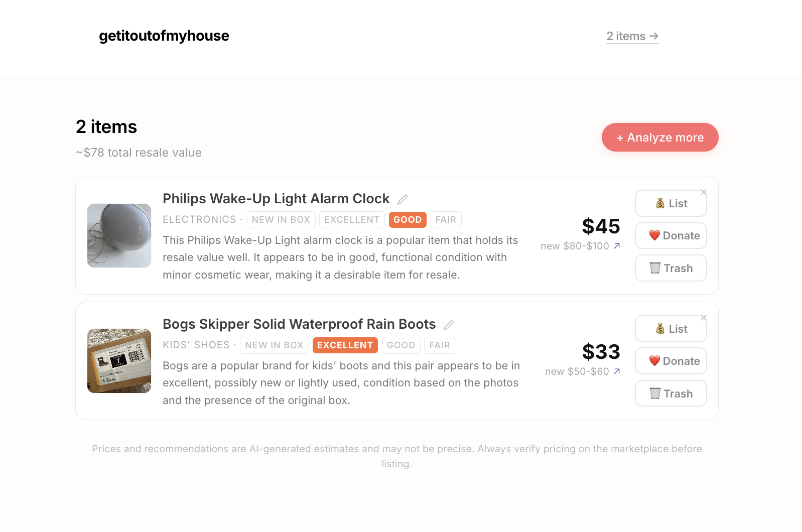Remove the Bogs rain boots card via its X
The height and width of the screenshot is (532, 802).
(704, 317)
